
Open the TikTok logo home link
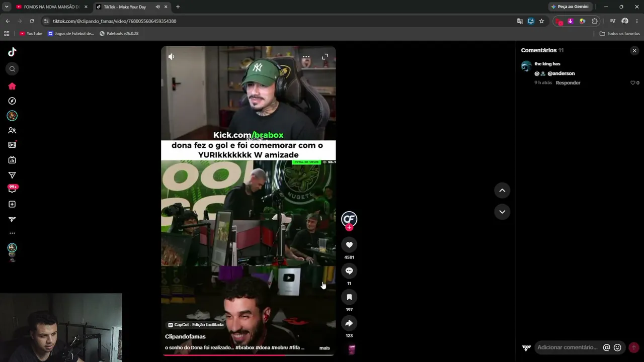(12, 52)
